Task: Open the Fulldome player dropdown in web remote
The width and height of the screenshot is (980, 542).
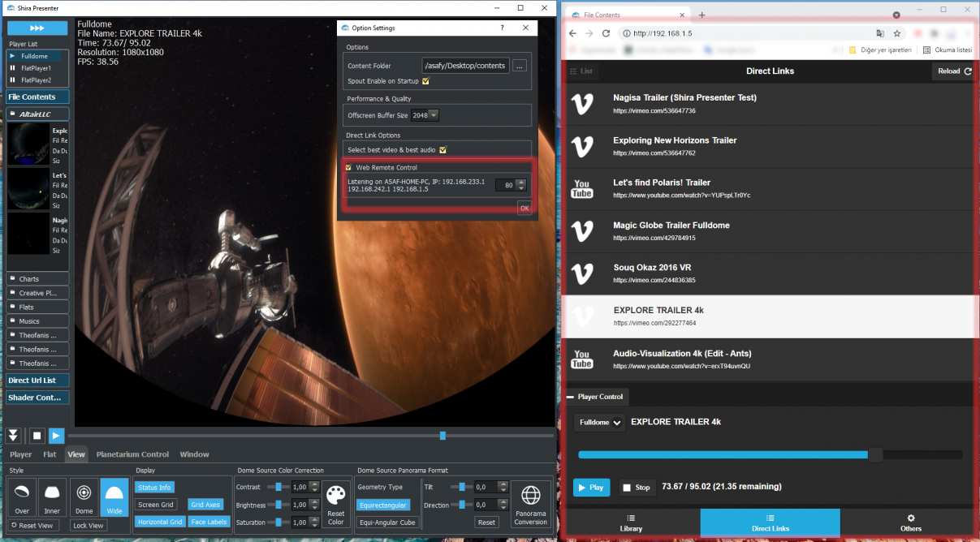Action: pyautogui.click(x=599, y=422)
